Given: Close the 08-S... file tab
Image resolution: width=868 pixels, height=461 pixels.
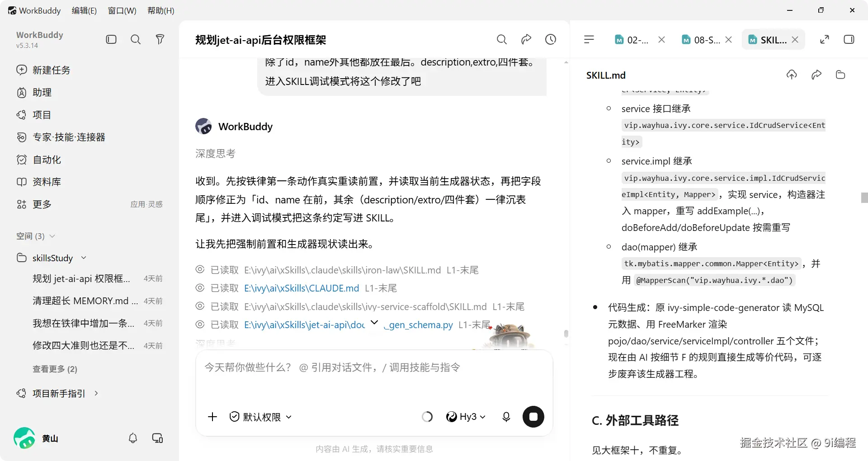Looking at the screenshot, I should [x=728, y=40].
